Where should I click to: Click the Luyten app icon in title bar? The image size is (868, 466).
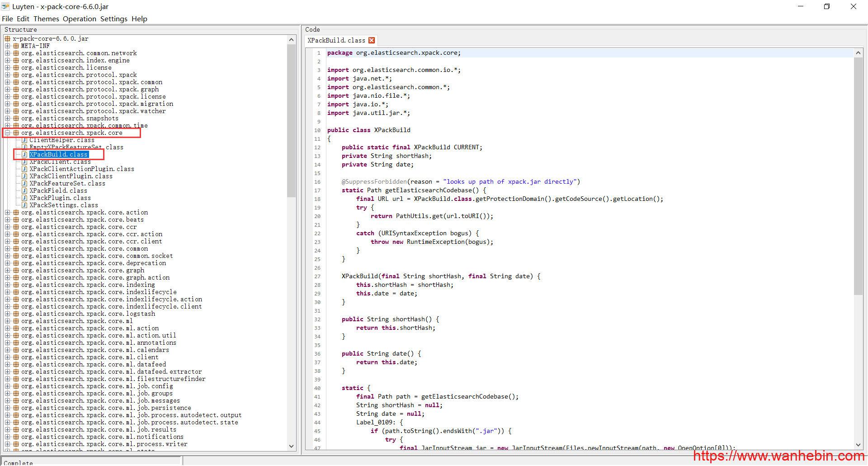[5, 6]
